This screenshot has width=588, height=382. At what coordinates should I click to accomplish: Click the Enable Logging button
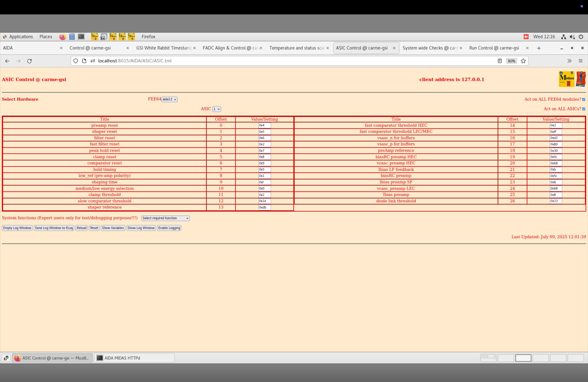pos(169,228)
